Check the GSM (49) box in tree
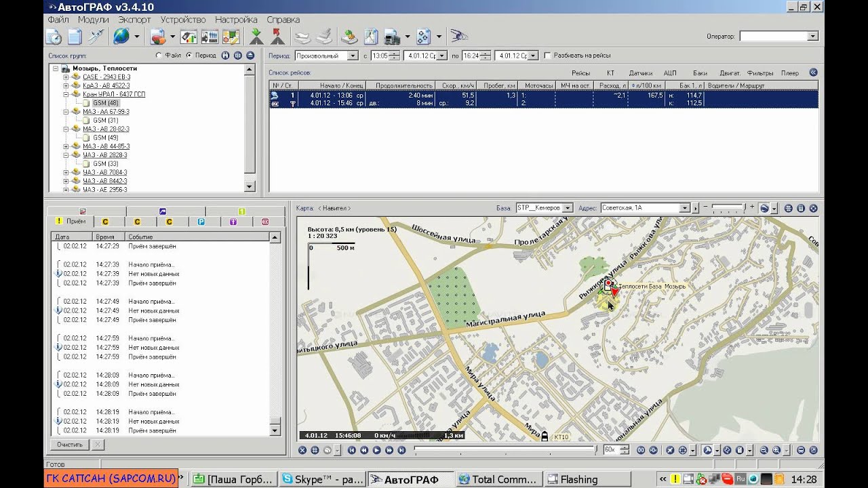Image resolution: width=868 pixels, height=488 pixels. pyautogui.click(x=86, y=138)
